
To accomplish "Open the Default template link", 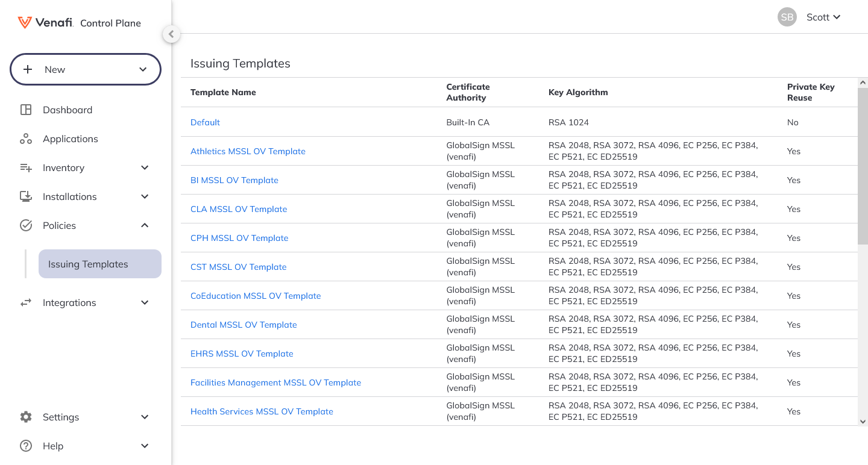I will [205, 122].
